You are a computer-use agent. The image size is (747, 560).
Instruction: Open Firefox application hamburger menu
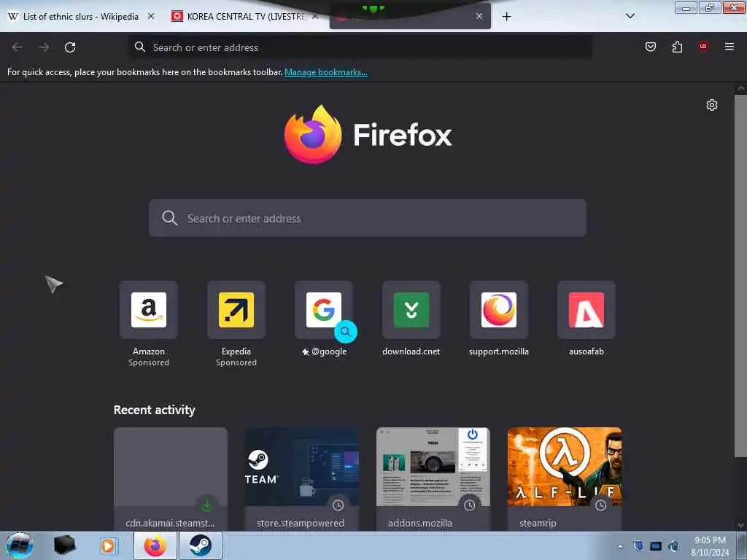(x=729, y=47)
